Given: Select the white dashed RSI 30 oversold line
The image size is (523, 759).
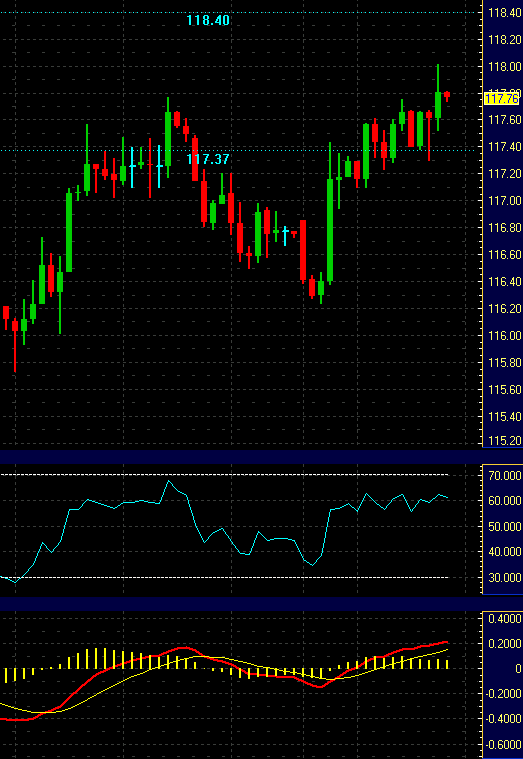Looking at the screenshot, I should (223, 577).
